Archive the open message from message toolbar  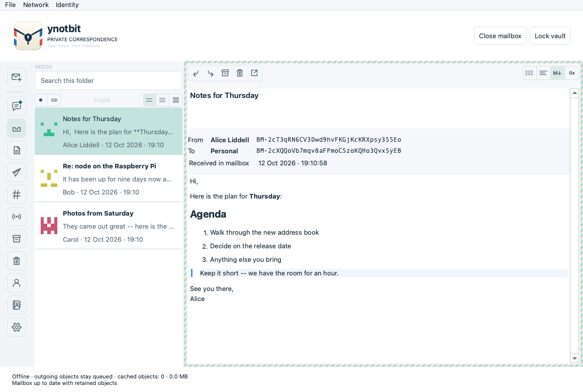click(225, 73)
